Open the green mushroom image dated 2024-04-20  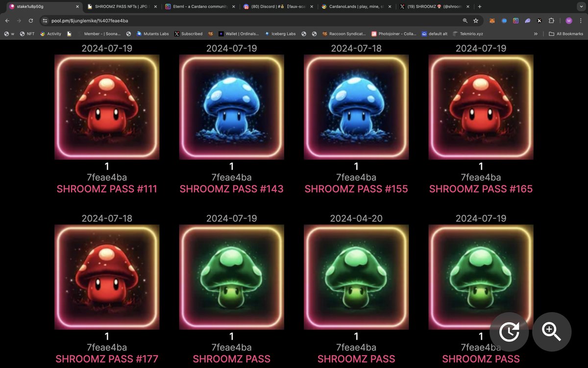356,277
